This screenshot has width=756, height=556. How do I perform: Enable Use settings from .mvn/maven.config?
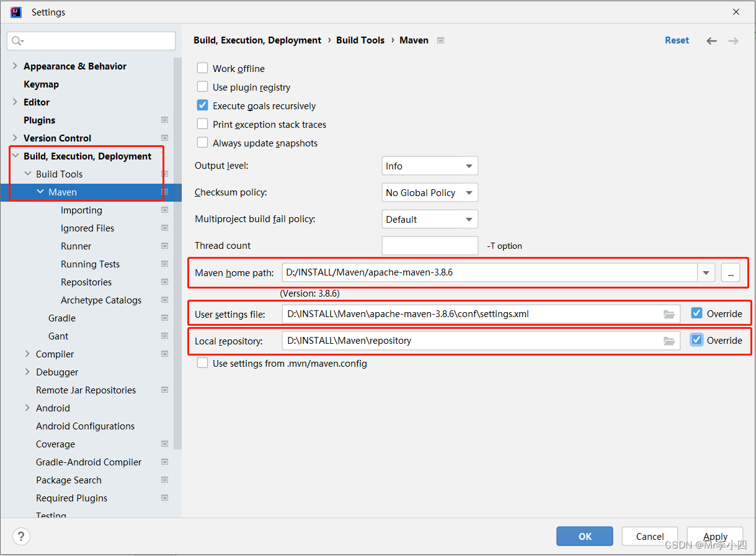pos(202,363)
